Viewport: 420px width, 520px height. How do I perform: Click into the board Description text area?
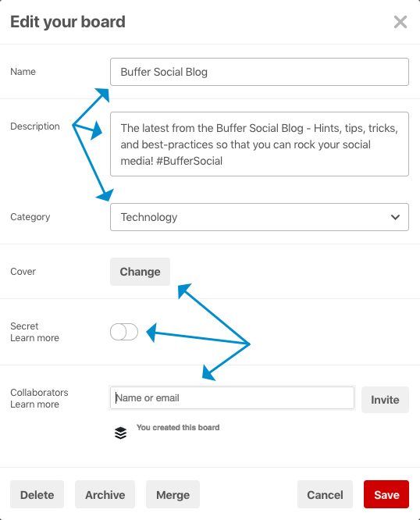[259, 144]
